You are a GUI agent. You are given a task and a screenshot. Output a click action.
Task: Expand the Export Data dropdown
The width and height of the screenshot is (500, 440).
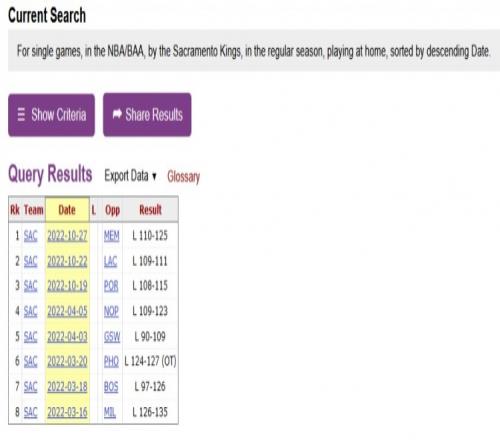[130, 176]
